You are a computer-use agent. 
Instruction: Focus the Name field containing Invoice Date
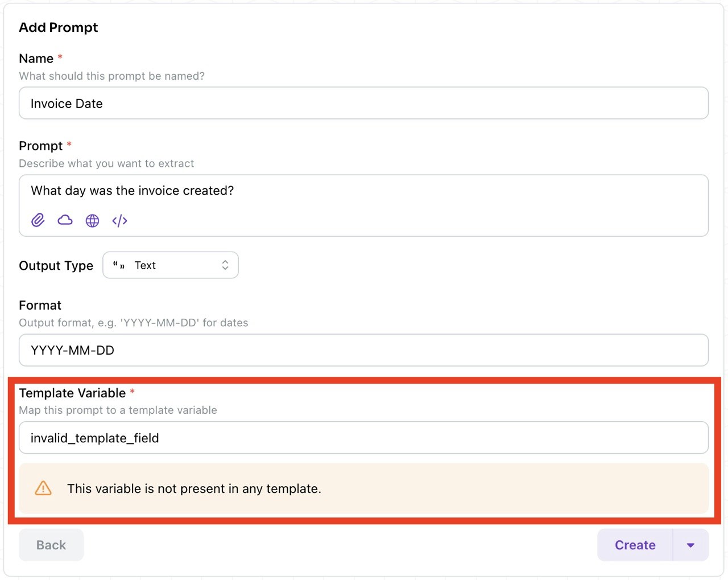363,103
